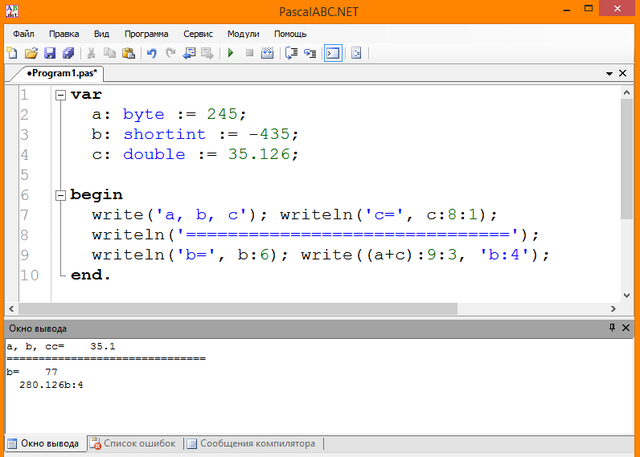Redo the last undone edit
This screenshot has height=457, width=640.
tap(171, 53)
